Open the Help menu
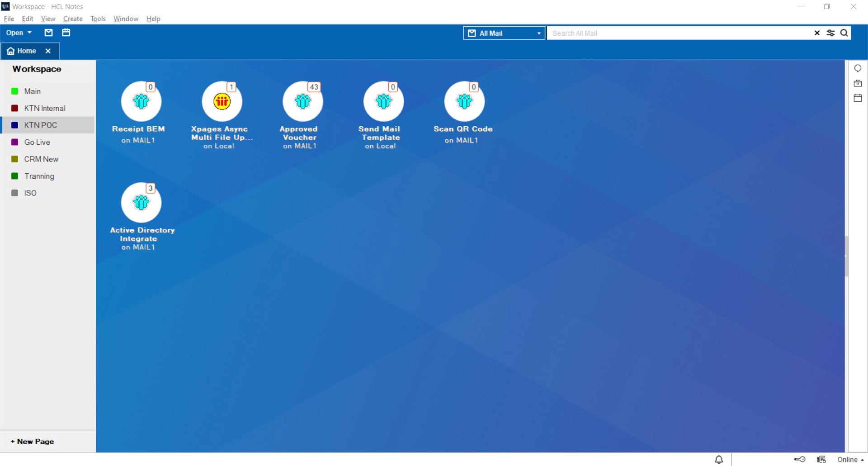Screen dimensions: 868x466 click(x=153, y=19)
